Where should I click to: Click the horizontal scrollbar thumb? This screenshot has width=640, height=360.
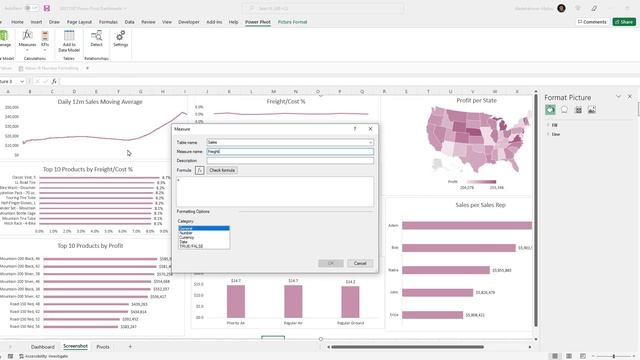(407, 347)
